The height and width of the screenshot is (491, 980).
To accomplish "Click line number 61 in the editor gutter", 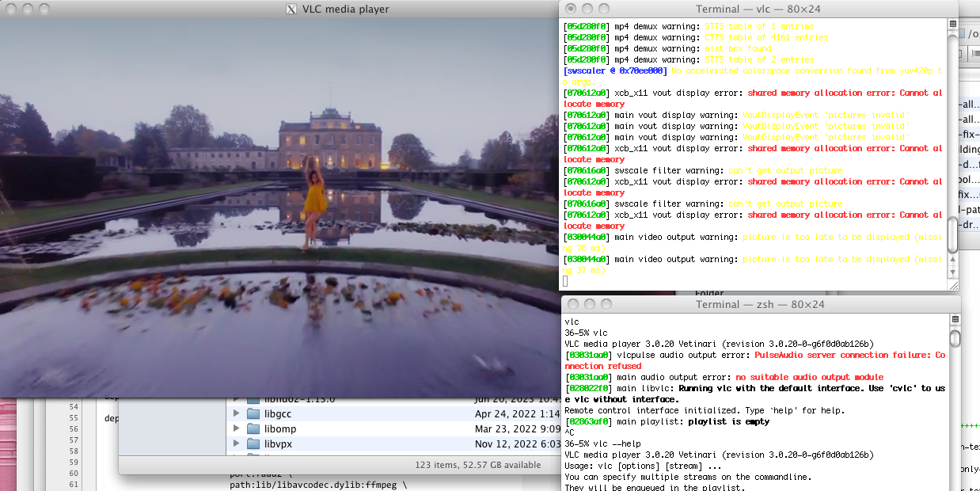I will tap(74, 484).
